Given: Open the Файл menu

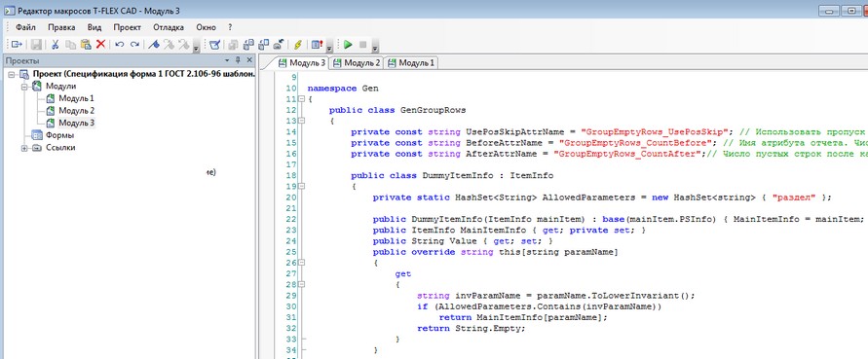Looking at the screenshot, I should [x=26, y=27].
